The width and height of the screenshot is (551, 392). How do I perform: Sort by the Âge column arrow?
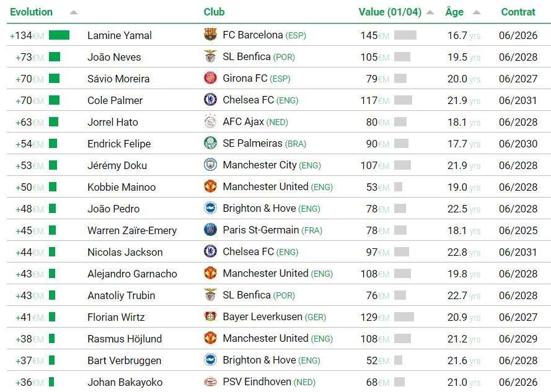click(x=476, y=12)
